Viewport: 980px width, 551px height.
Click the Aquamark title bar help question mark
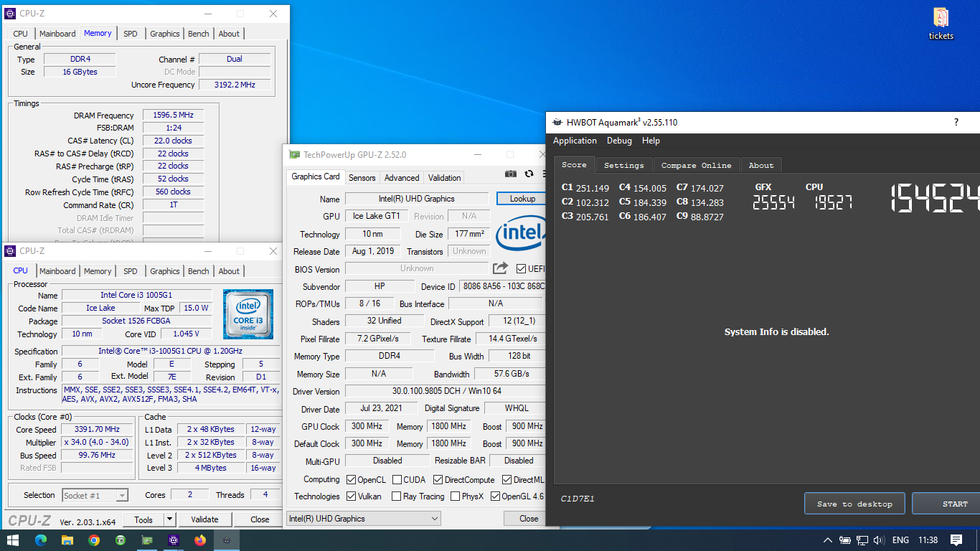[x=956, y=123]
